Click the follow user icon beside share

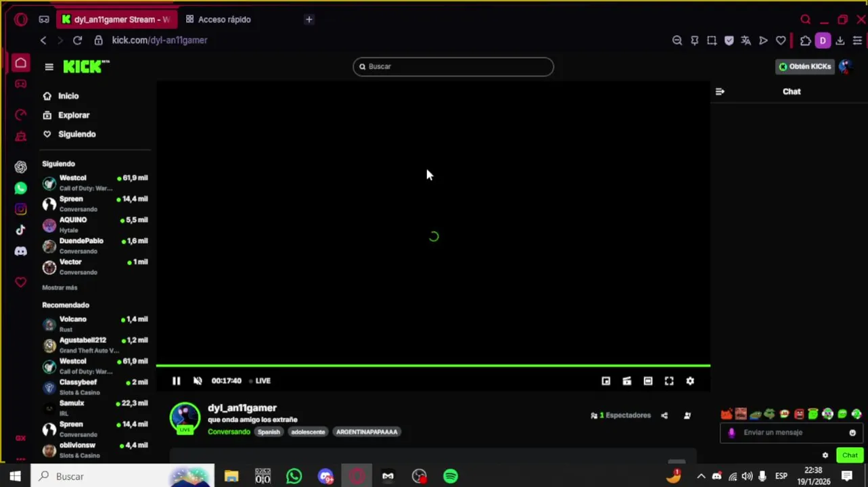pyautogui.click(x=687, y=415)
